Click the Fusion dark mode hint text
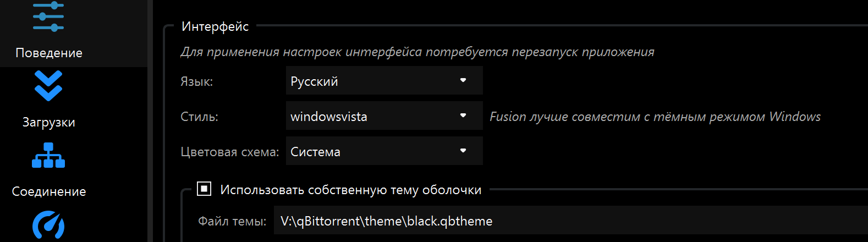868x242 pixels. point(655,117)
